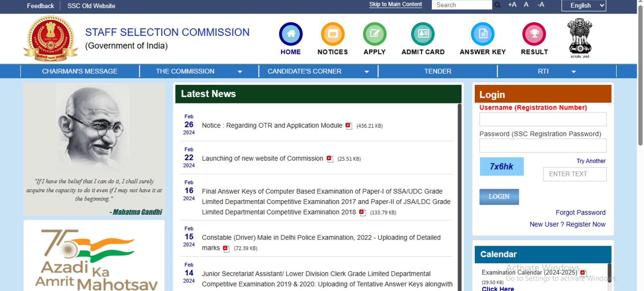Open the Result trophy icon
Screen dimensions: 644x291
tap(534, 34)
